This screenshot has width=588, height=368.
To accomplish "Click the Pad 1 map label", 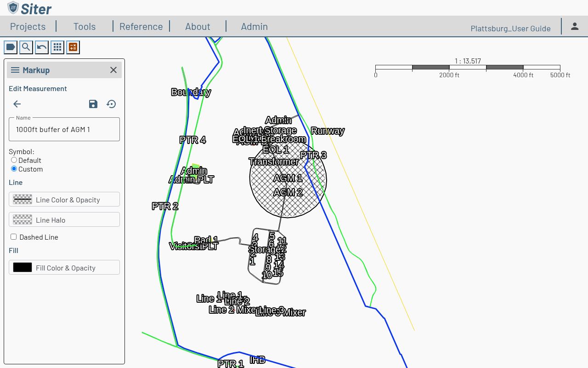I will coord(206,240).
